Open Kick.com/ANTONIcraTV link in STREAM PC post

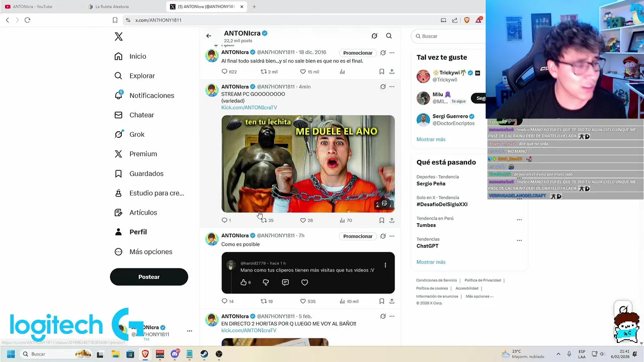tap(249, 108)
